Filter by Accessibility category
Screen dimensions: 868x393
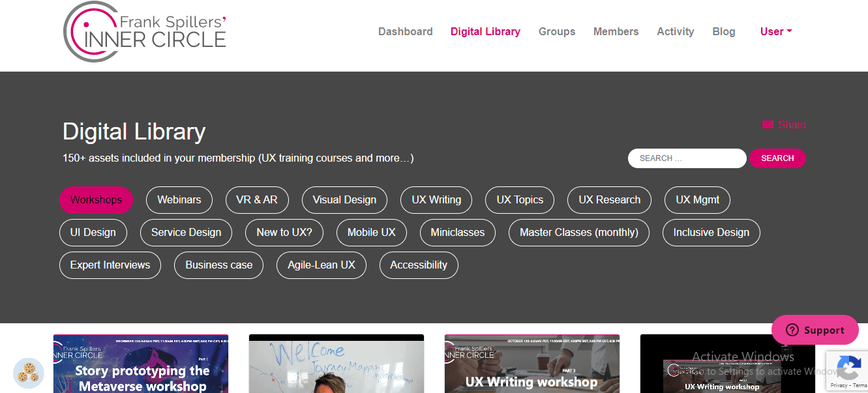(419, 265)
